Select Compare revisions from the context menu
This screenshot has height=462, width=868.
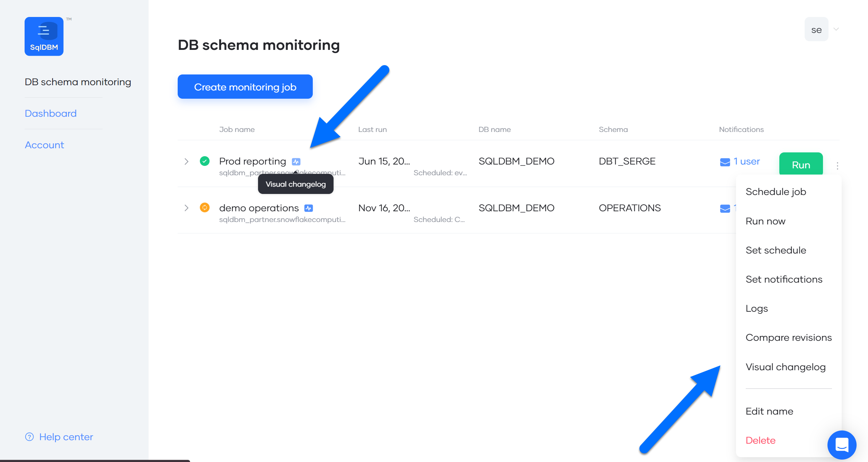pos(789,337)
